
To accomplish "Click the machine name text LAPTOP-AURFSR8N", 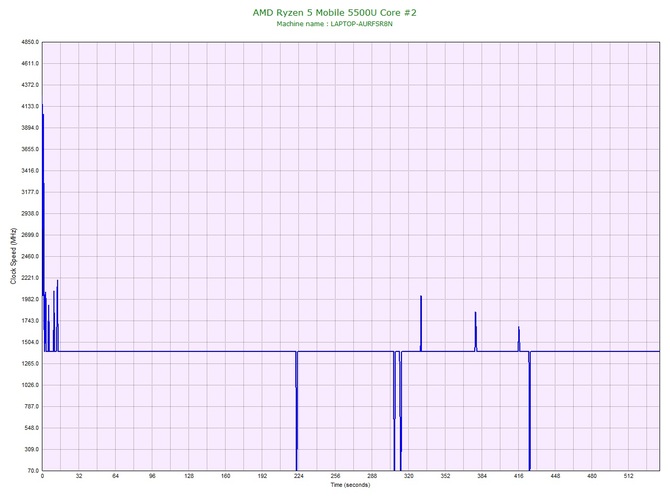I will click(361, 24).
